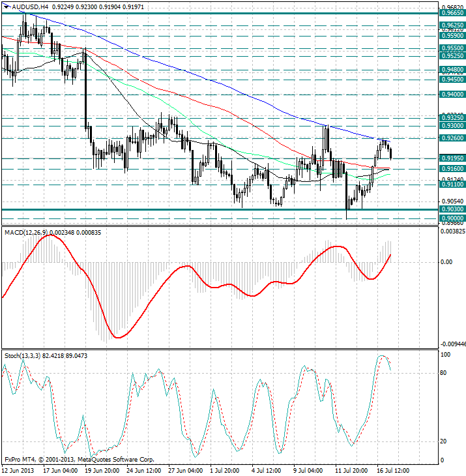
Task: Select the 0.91950 price level label
Action: [x=452, y=158]
